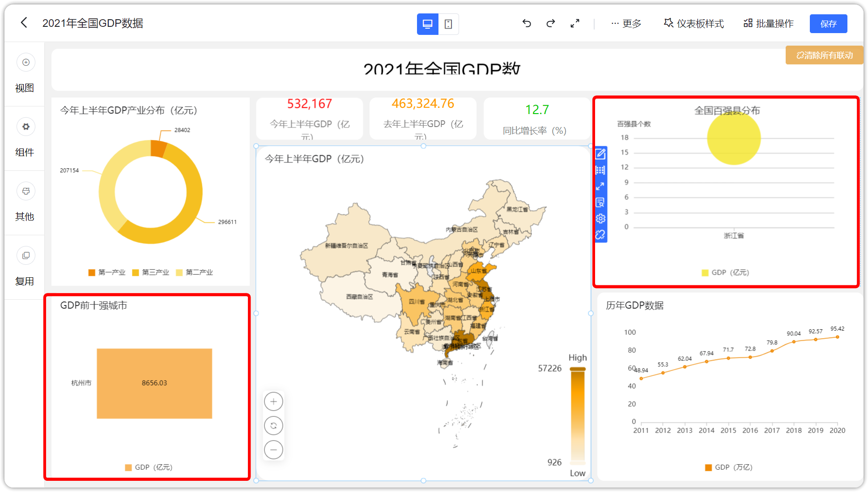Click 新疆维吾尔自治区 on the map
This screenshot has height=492, width=868.
coord(347,246)
